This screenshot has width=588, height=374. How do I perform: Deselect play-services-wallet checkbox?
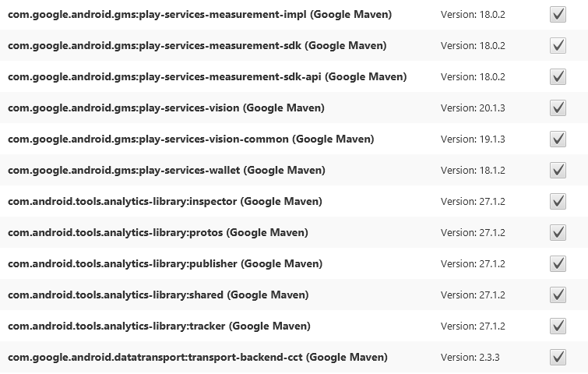pos(558,171)
